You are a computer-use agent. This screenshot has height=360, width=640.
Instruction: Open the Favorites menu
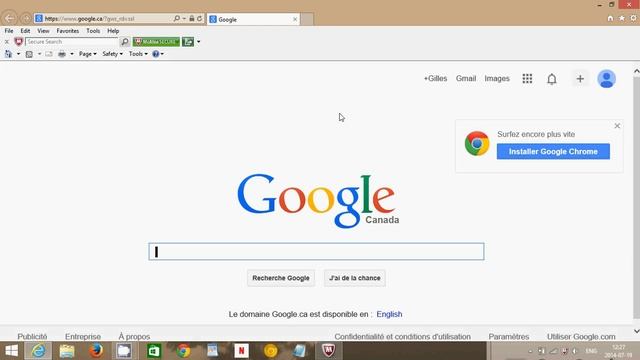(68, 31)
